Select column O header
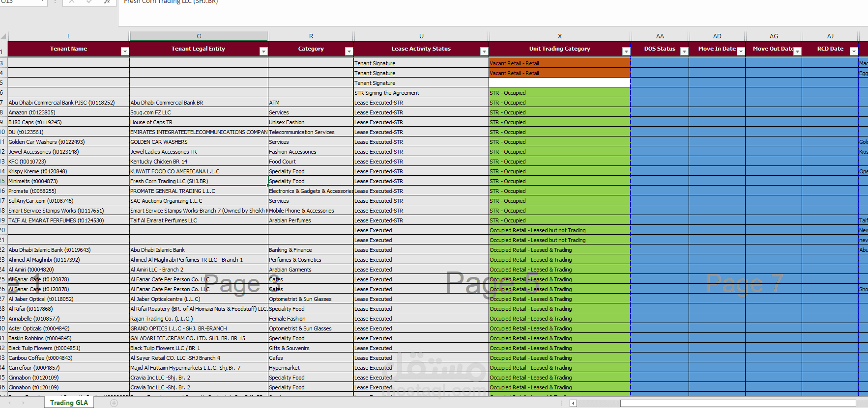 (x=199, y=36)
